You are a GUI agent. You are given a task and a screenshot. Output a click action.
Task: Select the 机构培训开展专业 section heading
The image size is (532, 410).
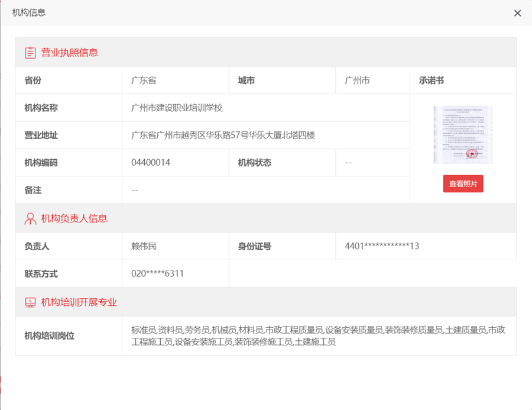point(79,302)
